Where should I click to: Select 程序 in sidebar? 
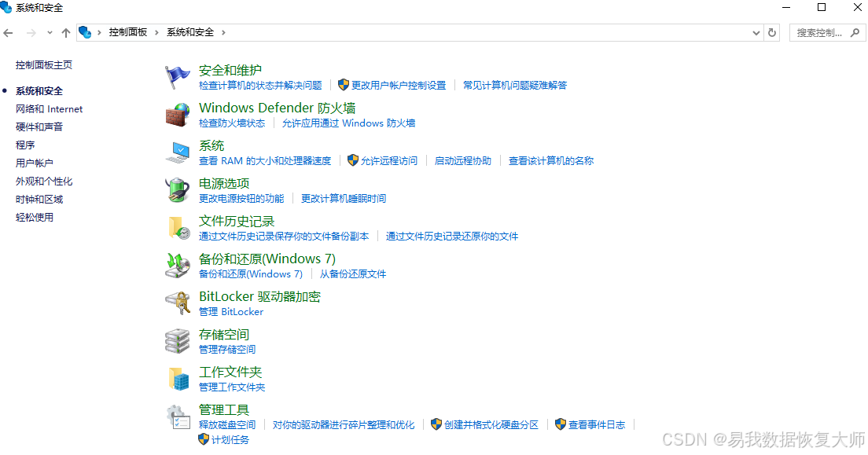[x=25, y=145]
